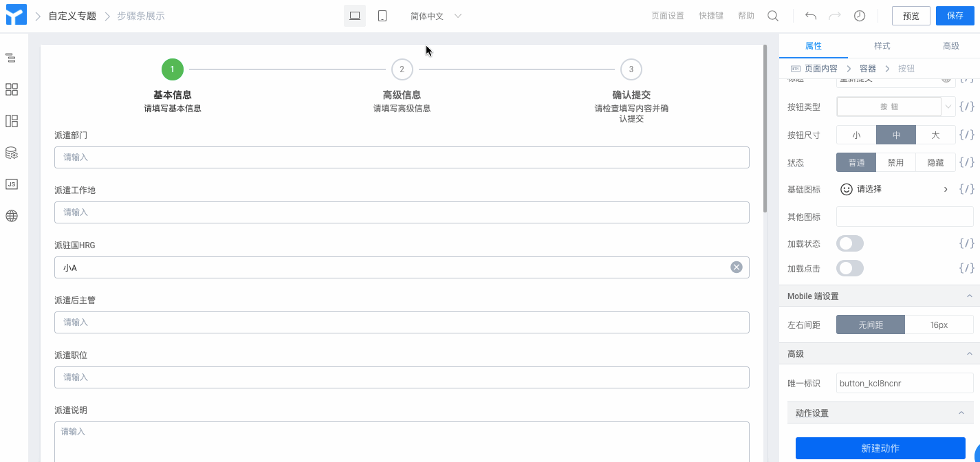Switch to the 属性 tab

[814, 45]
